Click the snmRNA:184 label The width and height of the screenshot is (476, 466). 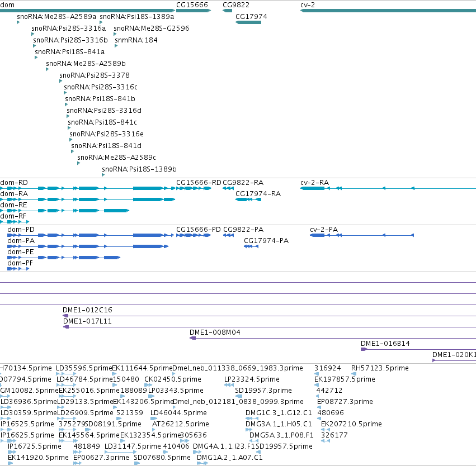pos(136,40)
